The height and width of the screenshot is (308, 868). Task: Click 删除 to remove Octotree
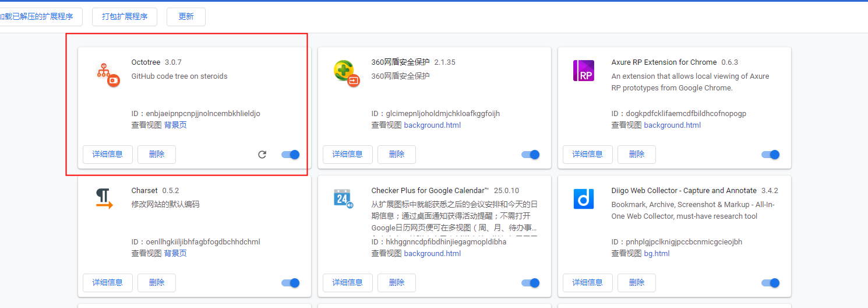click(157, 155)
